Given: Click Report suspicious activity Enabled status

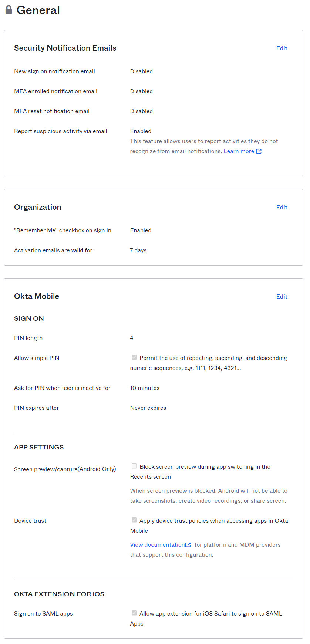Looking at the screenshot, I should click(141, 131).
